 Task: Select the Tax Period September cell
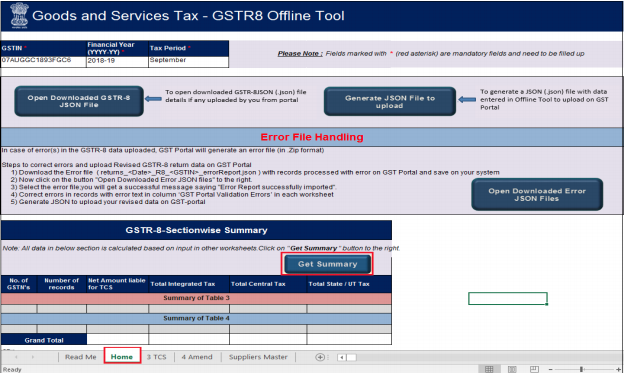pos(189,62)
